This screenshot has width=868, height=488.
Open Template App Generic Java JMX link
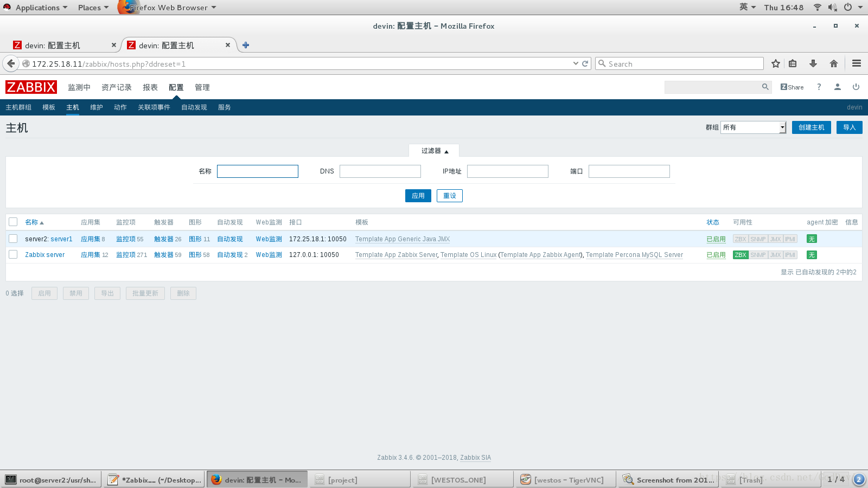[x=403, y=239]
